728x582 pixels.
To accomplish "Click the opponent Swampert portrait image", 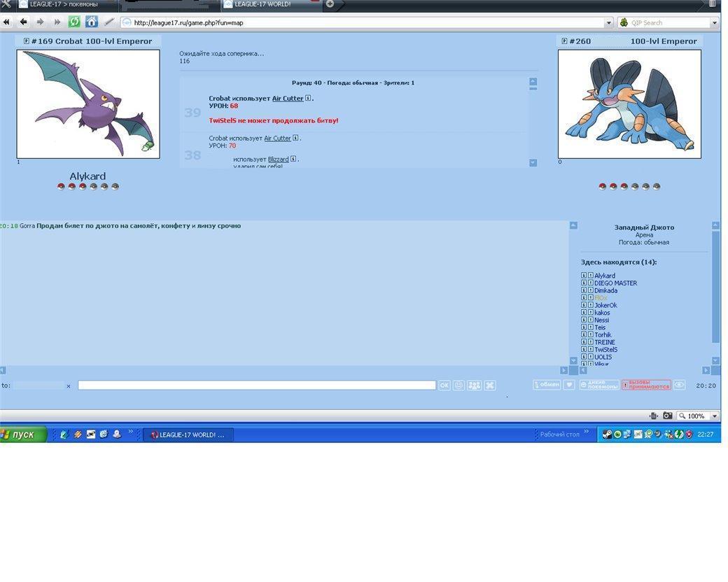I will click(629, 104).
